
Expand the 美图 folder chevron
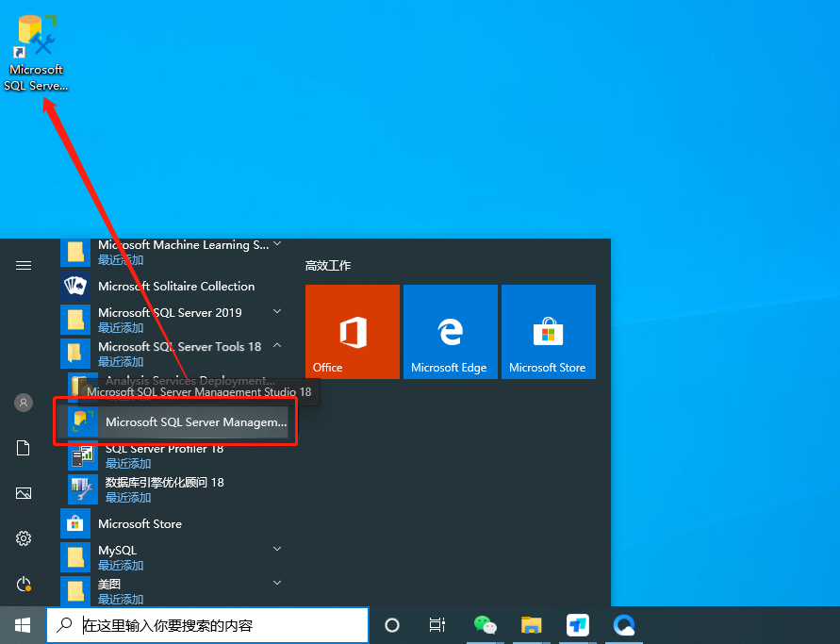point(277,583)
